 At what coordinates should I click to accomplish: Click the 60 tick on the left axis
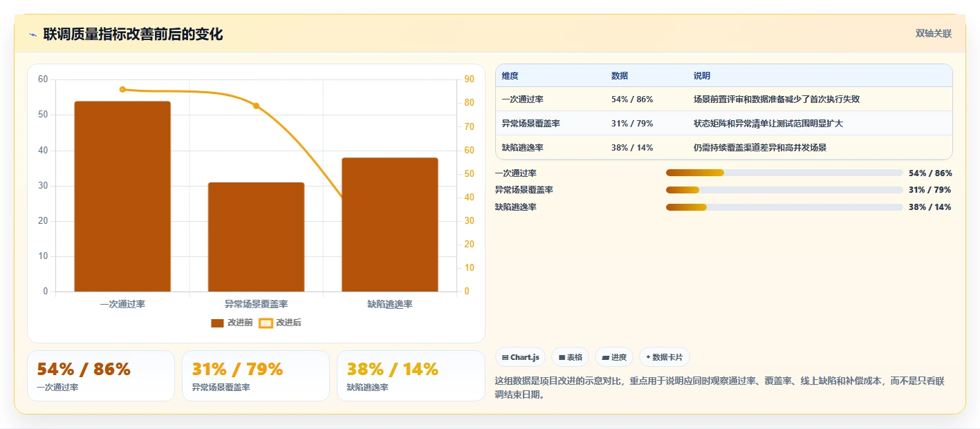click(x=43, y=79)
